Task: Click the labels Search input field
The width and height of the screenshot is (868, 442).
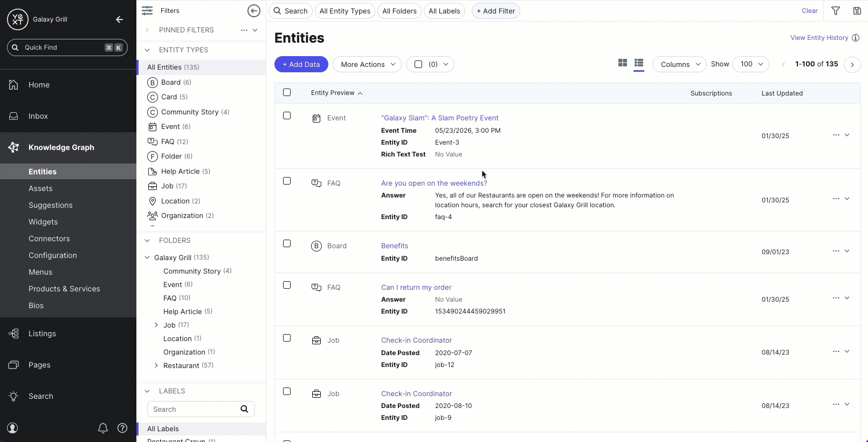Action: [x=193, y=409]
